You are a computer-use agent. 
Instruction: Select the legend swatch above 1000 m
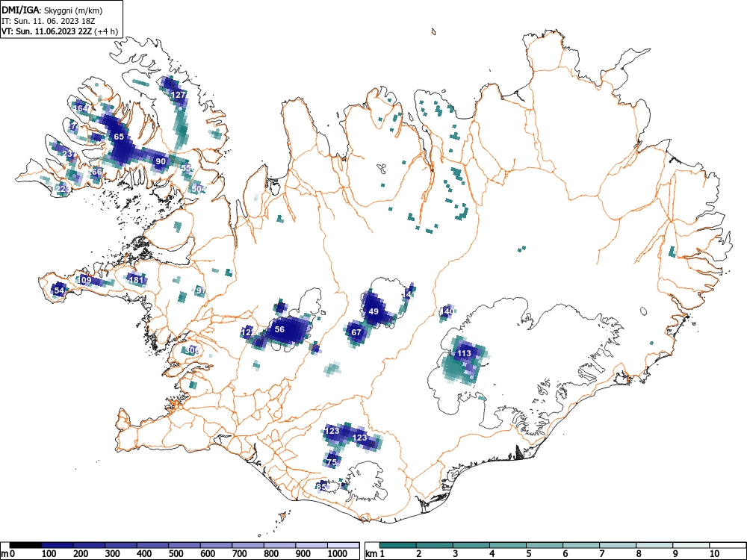(x=343, y=545)
